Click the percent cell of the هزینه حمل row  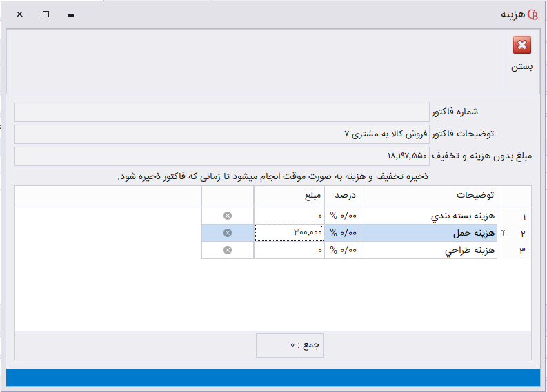click(342, 234)
